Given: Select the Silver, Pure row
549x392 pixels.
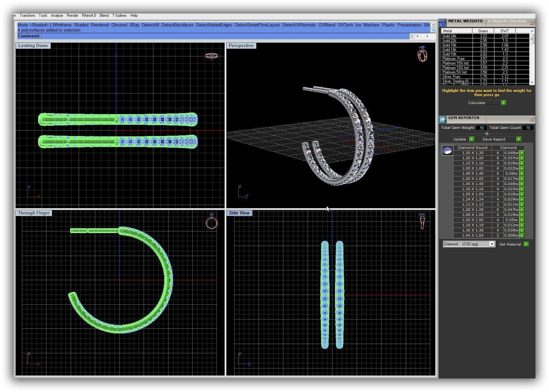Looking at the screenshot, I should click(x=485, y=77).
